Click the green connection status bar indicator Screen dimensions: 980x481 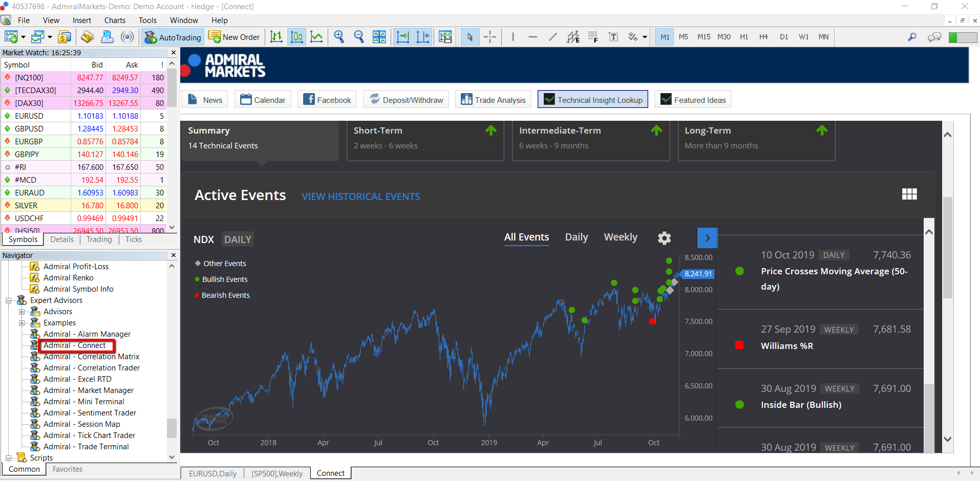tap(963, 37)
